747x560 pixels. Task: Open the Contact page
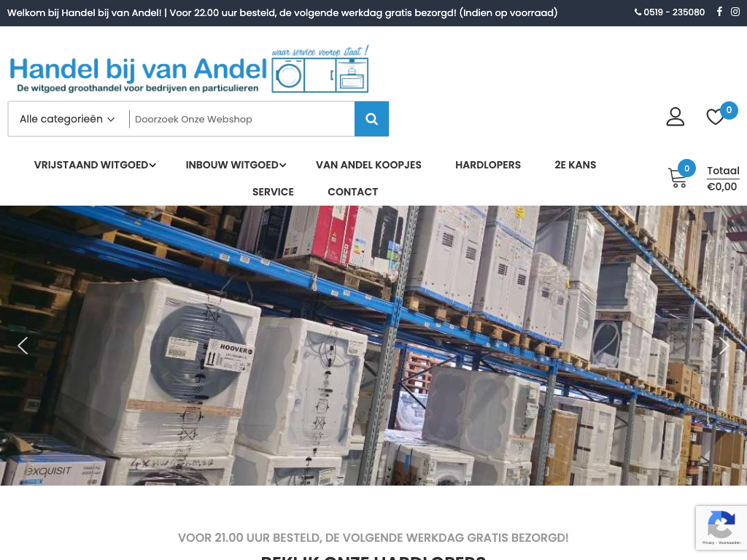[352, 192]
